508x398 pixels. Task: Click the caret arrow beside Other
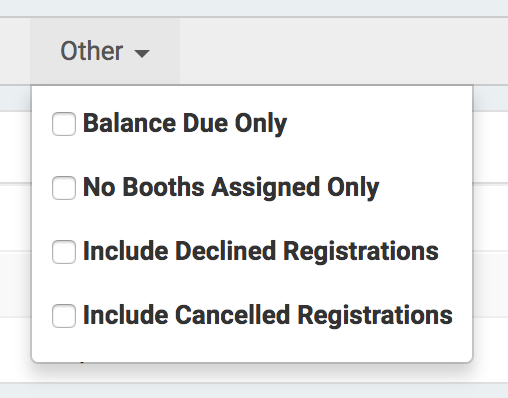point(142,53)
